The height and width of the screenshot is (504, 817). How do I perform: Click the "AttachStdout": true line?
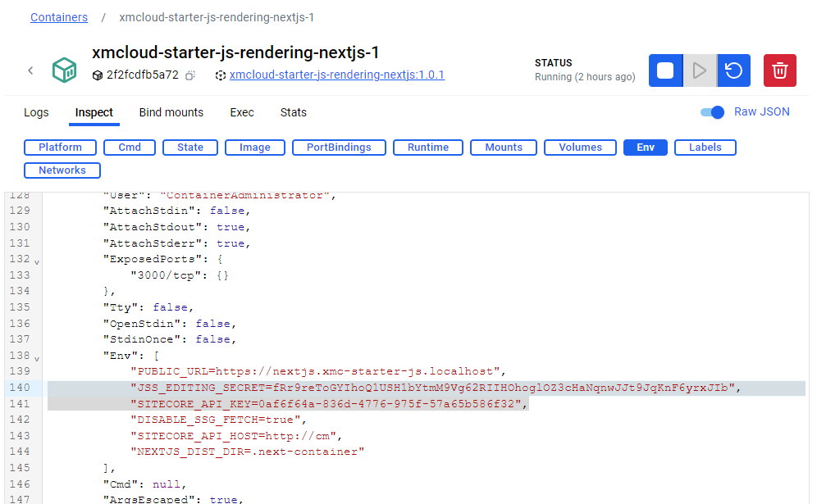(x=176, y=227)
